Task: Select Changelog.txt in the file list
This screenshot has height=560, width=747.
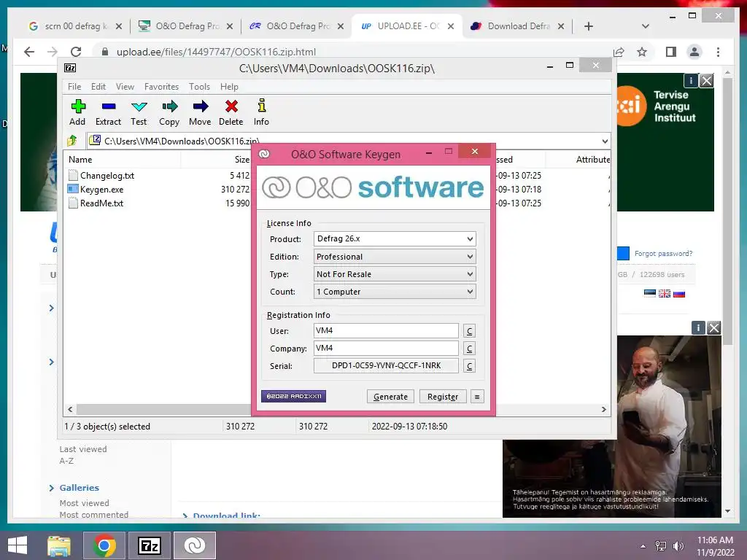Action: [107, 176]
